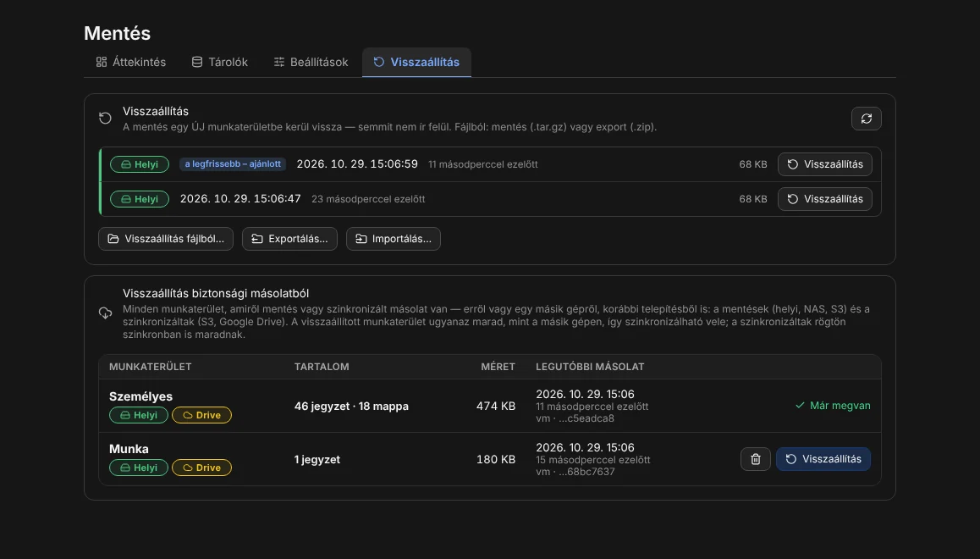Click the 180 KB size value

point(496,460)
